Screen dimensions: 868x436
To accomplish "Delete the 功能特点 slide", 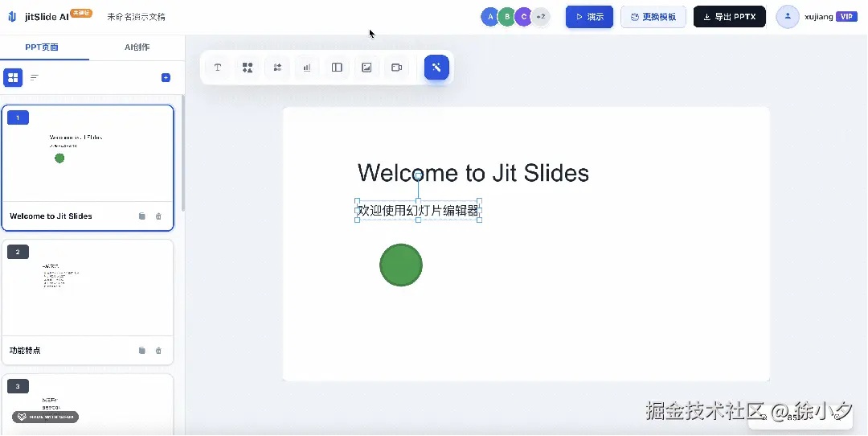I will [x=158, y=350].
